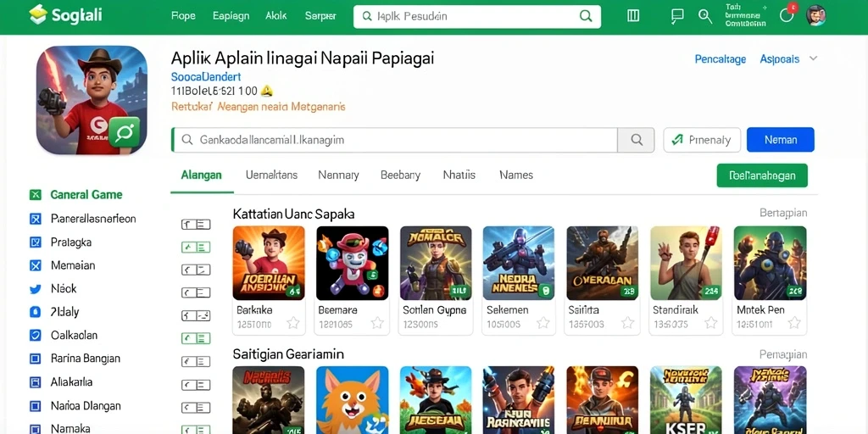Click the 2ldaly sidebar icon
Screen dimensions: 868x434
click(35, 312)
